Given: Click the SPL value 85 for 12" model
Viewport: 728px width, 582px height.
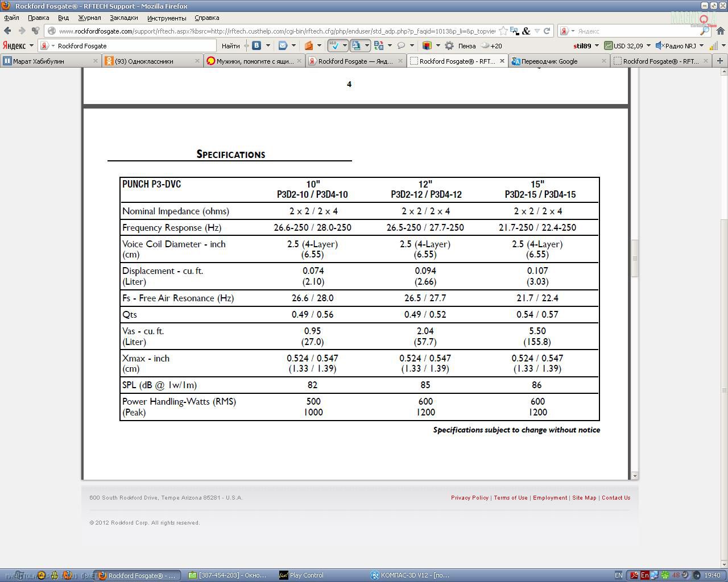Looking at the screenshot, I should [x=425, y=385].
